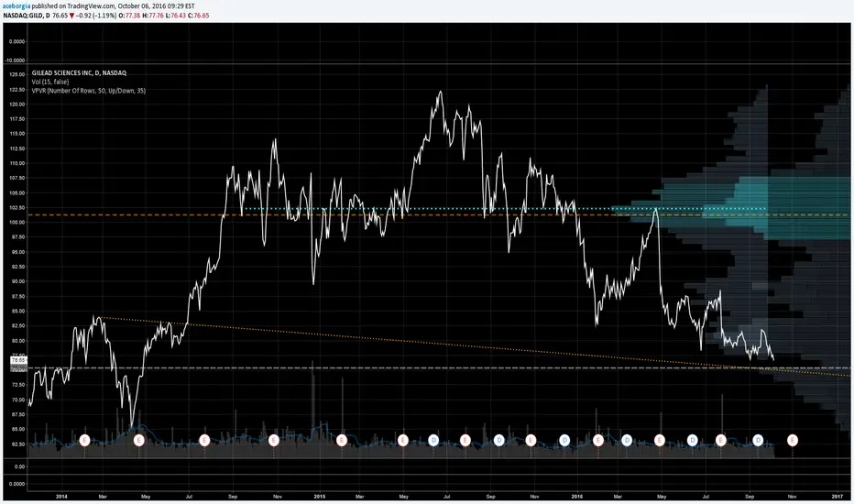854x504 pixels.
Task: Select the December 2015 dividend D marker
Action: coord(564,440)
